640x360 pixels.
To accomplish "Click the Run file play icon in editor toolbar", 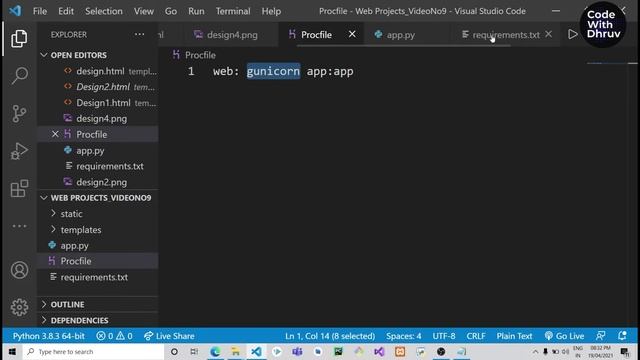I will 573,34.
